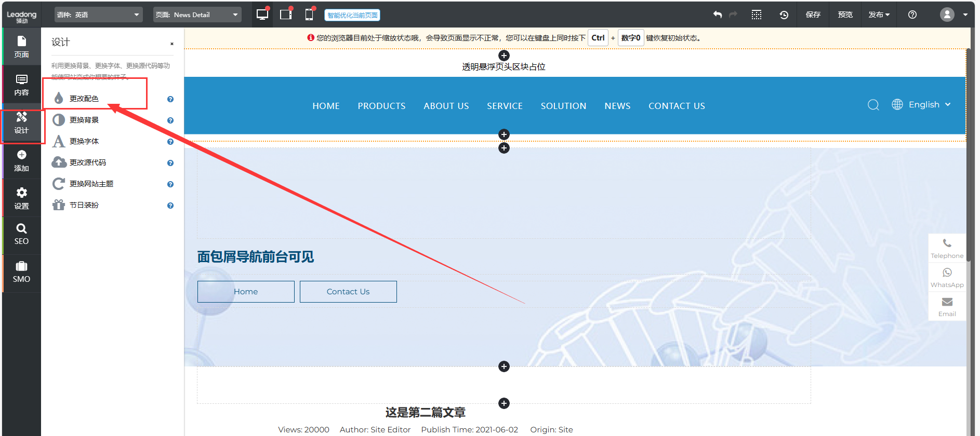Open the 内容 (Content) sidebar panel
The height and width of the screenshot is (436, 980).
click(21, 85)
